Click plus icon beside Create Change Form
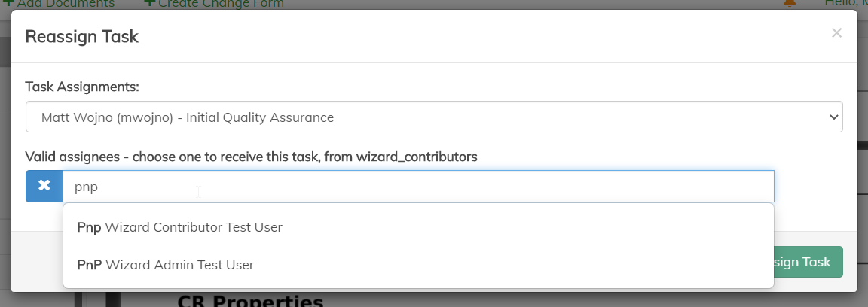The image size is (868, 307). [x=149, y=4]
